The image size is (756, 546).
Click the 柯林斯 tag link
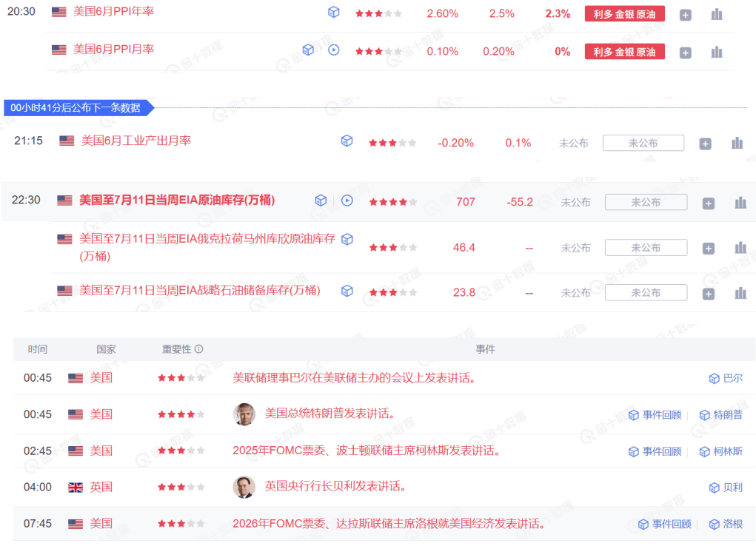[x=720, y=451]
